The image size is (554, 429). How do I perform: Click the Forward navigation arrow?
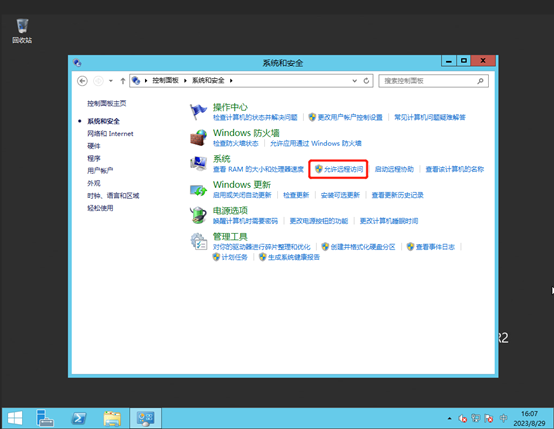coord(98,81)
